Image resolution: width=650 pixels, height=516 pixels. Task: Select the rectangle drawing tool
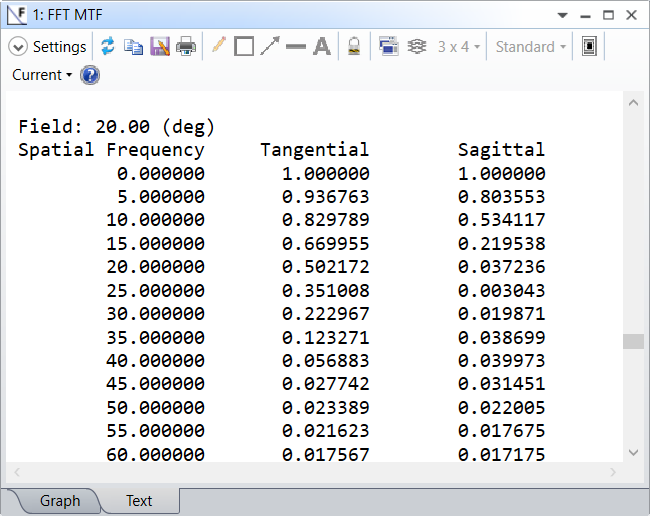point(244,46)
